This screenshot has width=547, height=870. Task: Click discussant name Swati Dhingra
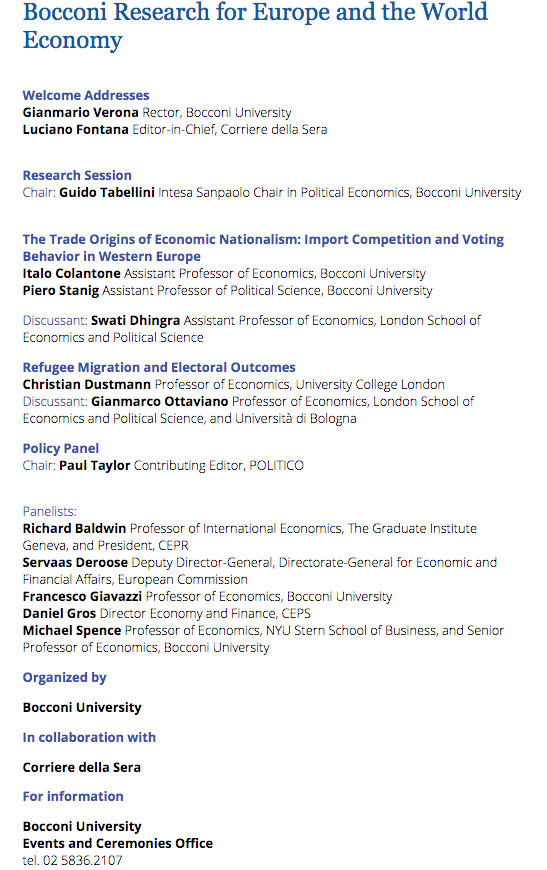[x=135, y=321]
